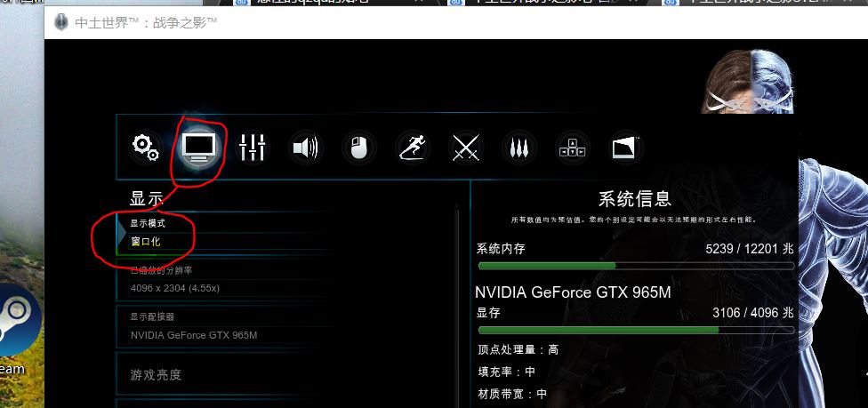
Task: Open the audio speaker settings icon
Action: tap(306, 148)
